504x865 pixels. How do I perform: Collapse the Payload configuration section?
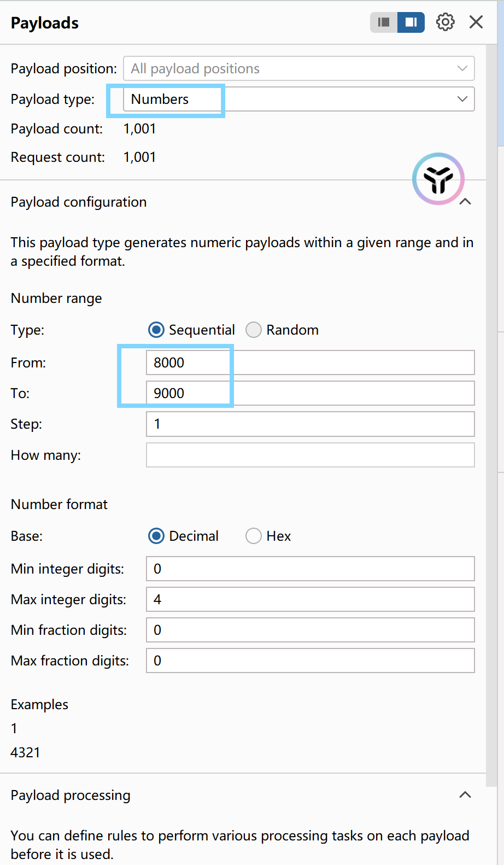click(465, 202)
